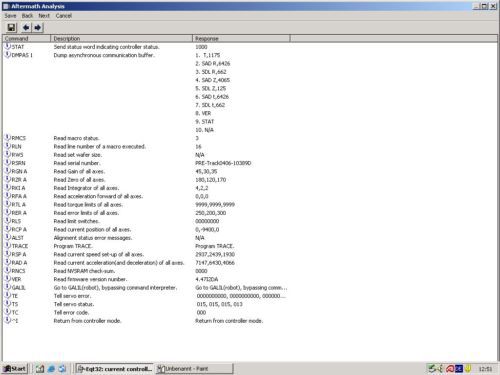Click the icon beside the DMPAS 1 command
Screen dimensions: 500x375
7,55
